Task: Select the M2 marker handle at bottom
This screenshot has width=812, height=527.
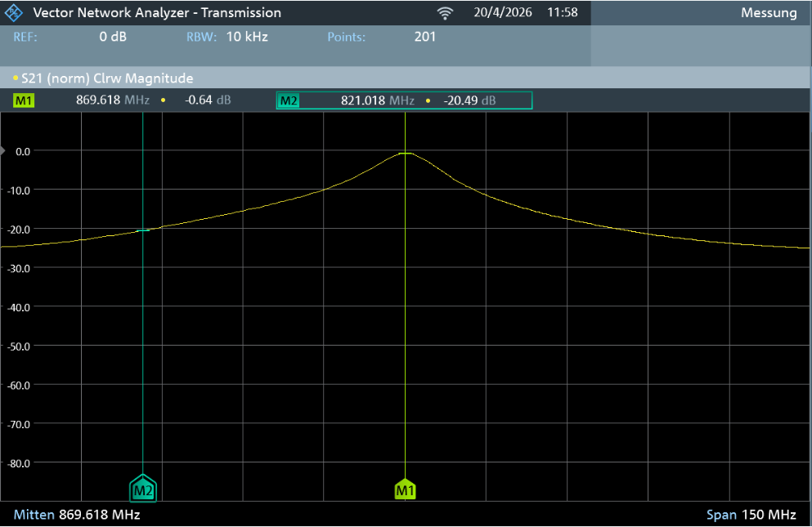Action: pos(143,488)
